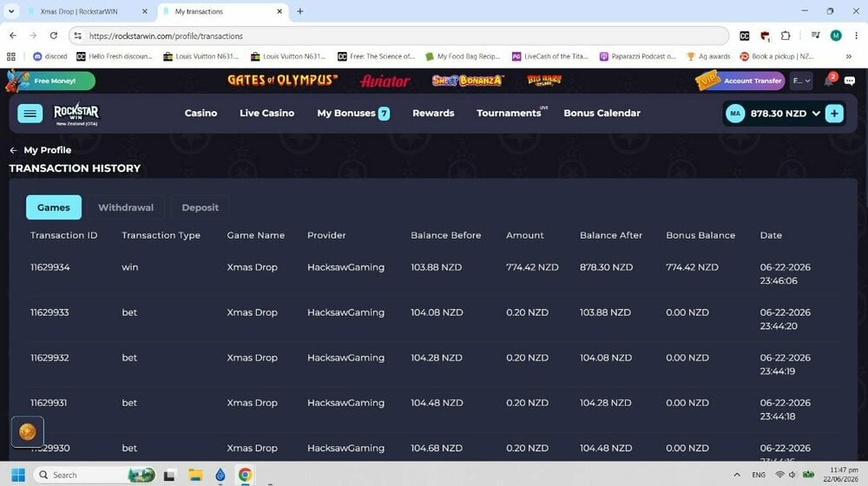Click the MA profile avatar
868x486 pixels.
click(x=735, y=114)
